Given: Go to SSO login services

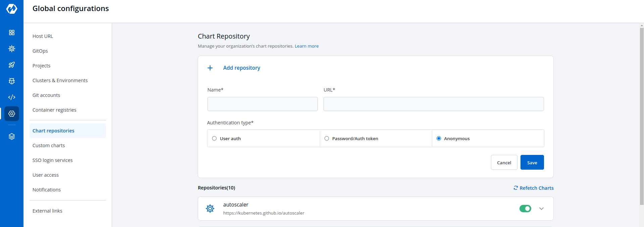Looking at the screenshot, I should pyautogui.click(x=53, y=160).
